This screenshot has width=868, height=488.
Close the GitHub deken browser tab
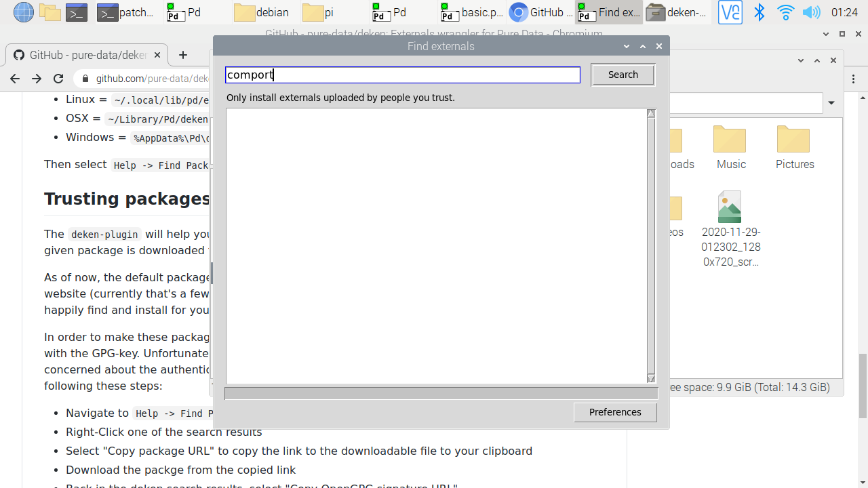[x=157, y=56]
